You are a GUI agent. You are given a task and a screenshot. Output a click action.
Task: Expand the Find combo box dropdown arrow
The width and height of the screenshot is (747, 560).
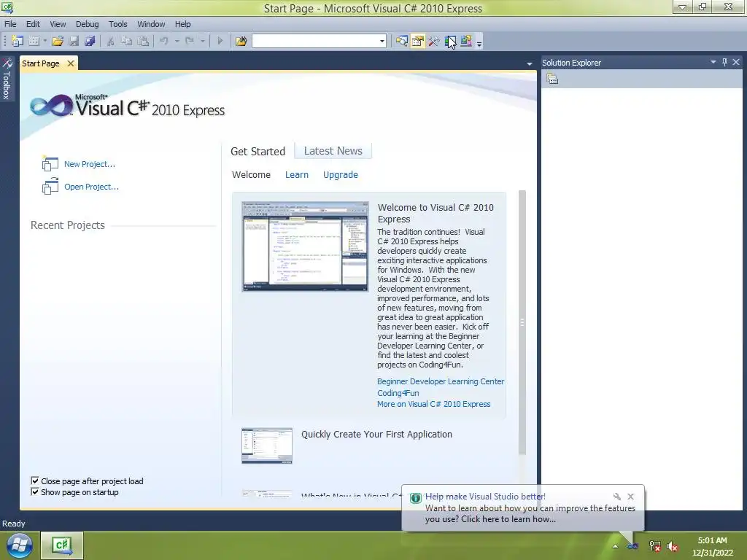[382, 41]
